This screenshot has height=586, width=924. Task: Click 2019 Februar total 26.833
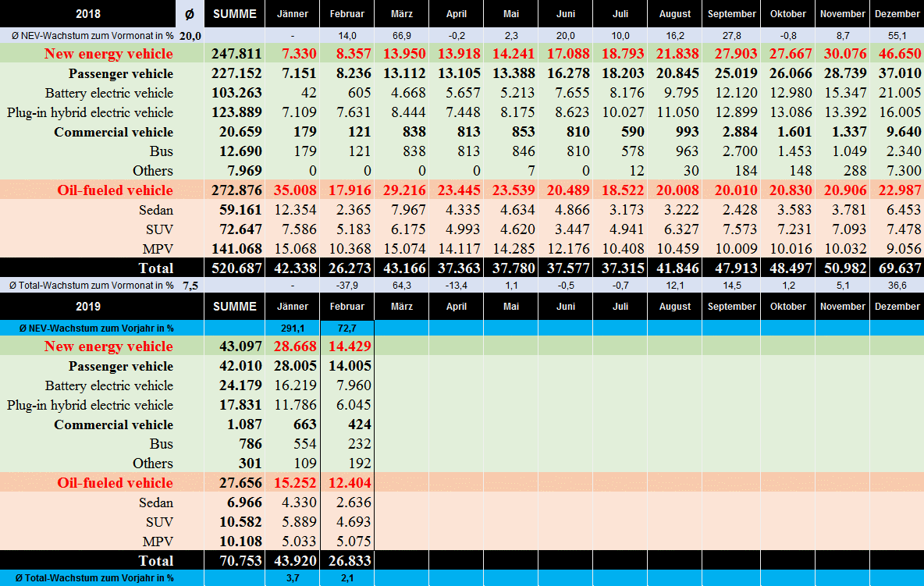[x=350, y=561]
